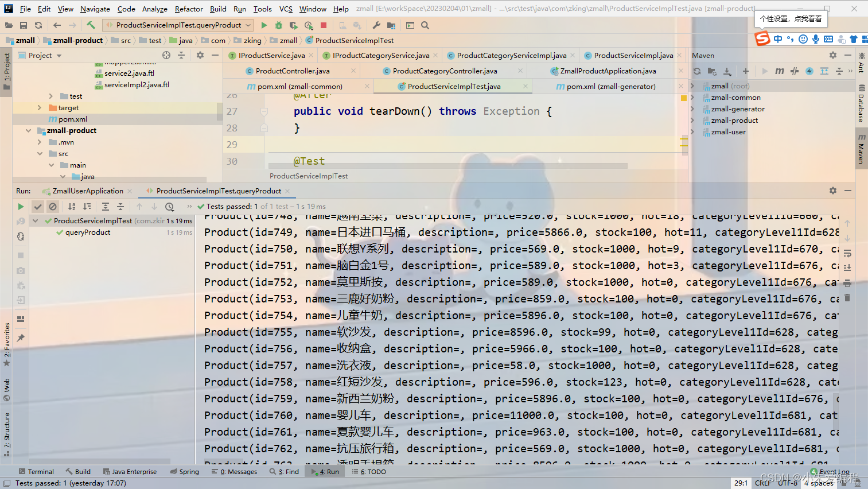Viewport: 868px width, 489px height.
Task: Expand zmall-user in Maven panel
Action: coord(692,132)
